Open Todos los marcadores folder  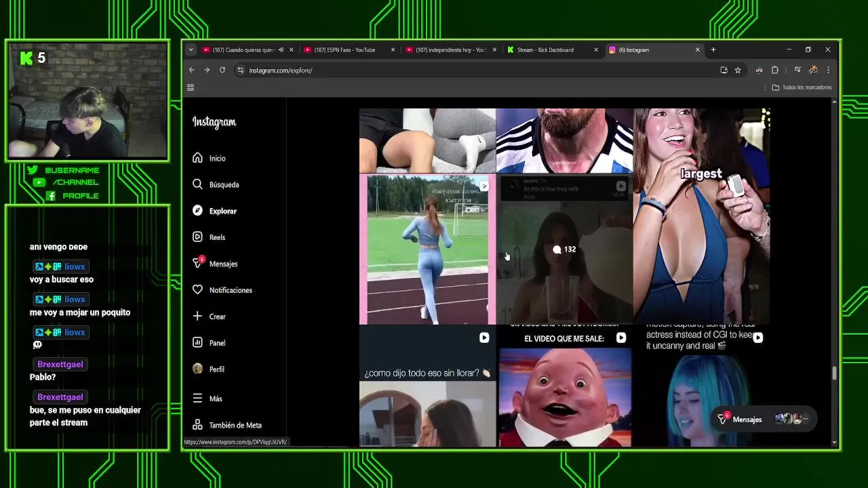coord(802,87)
